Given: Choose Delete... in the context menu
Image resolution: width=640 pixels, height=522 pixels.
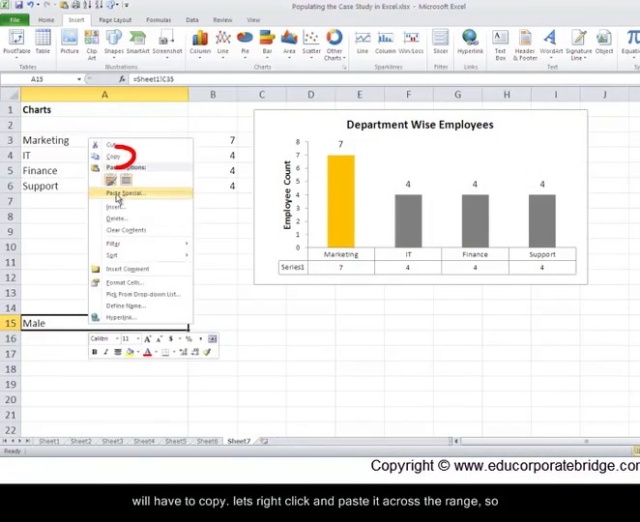Looking at the screenshot, I should point(141,218).
